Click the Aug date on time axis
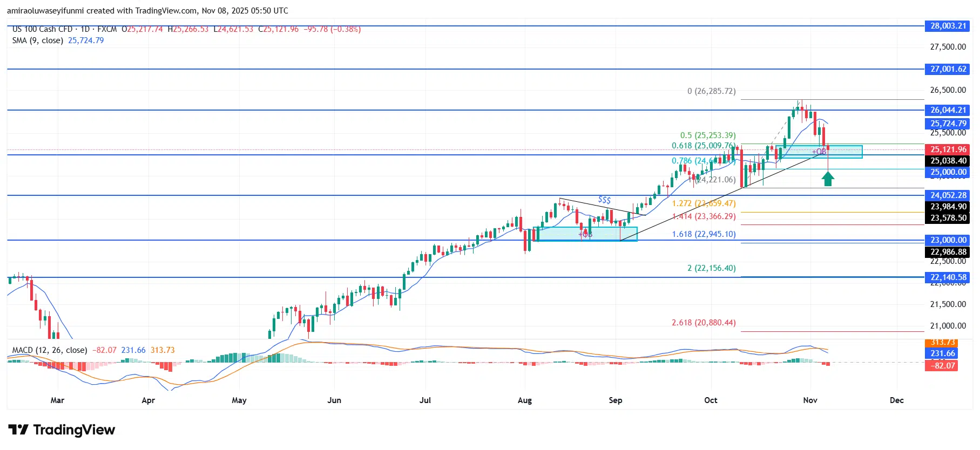Viewport: 980px width, 450px height. coord(524,400)
